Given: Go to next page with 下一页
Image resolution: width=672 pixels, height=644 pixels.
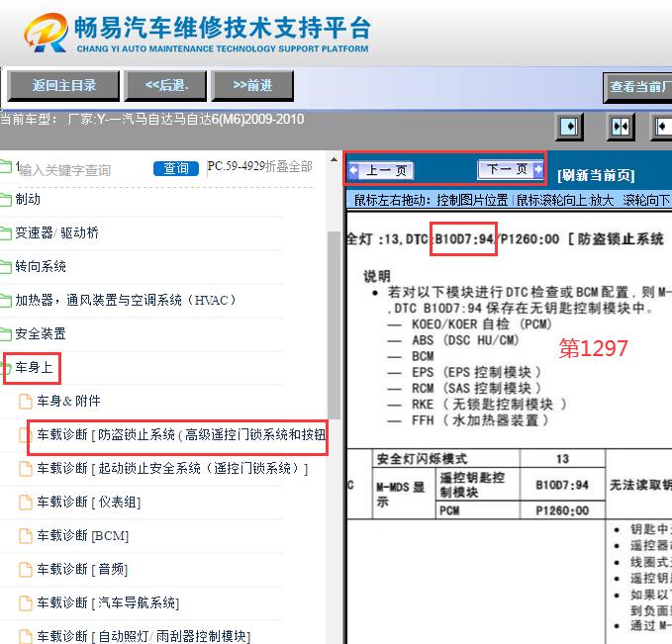Looking at the screenshot, I should (x=511, y=169).
